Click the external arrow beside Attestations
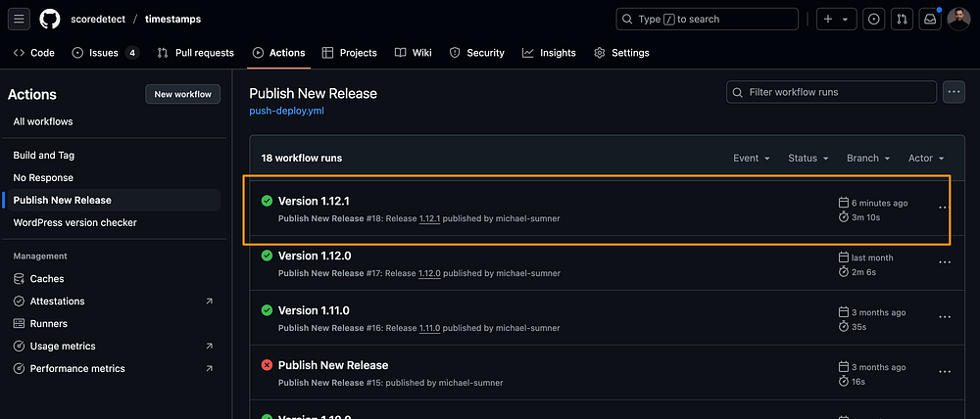Screen dimensions: 980x419 pyautogui.click(x=209, y=302)
